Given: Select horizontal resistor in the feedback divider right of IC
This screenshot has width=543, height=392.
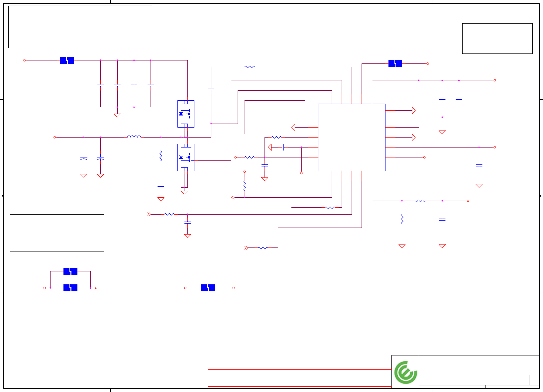Looking at the screenshot, I should click(x=420, y=201).
